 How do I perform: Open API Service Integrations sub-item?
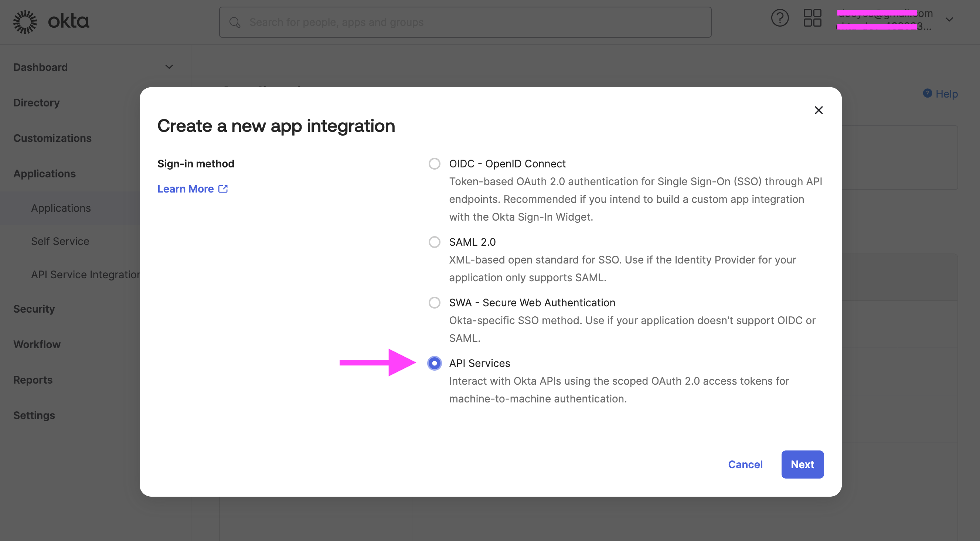[85, 274]
